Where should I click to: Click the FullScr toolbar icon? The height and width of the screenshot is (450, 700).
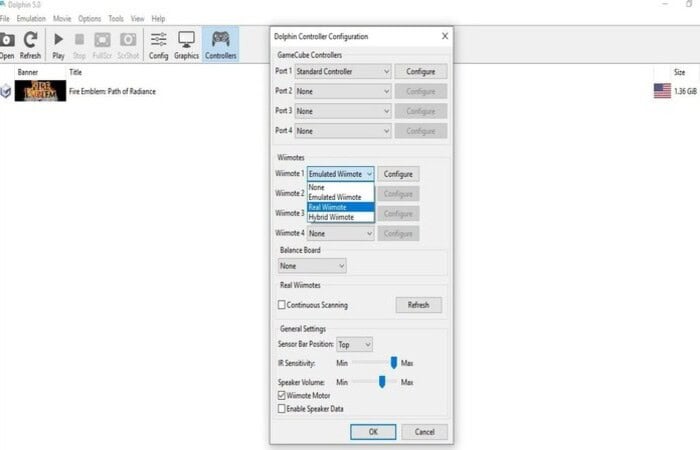(x=102, y=45)
